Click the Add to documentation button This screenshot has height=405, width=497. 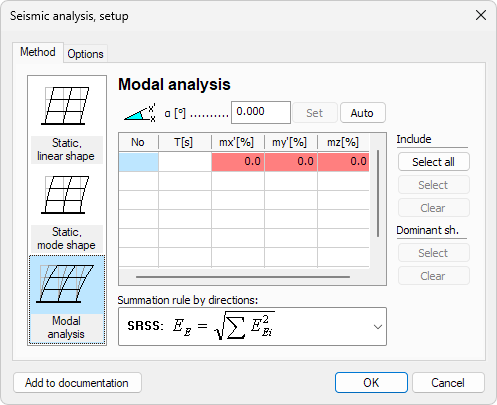[77, 383]
